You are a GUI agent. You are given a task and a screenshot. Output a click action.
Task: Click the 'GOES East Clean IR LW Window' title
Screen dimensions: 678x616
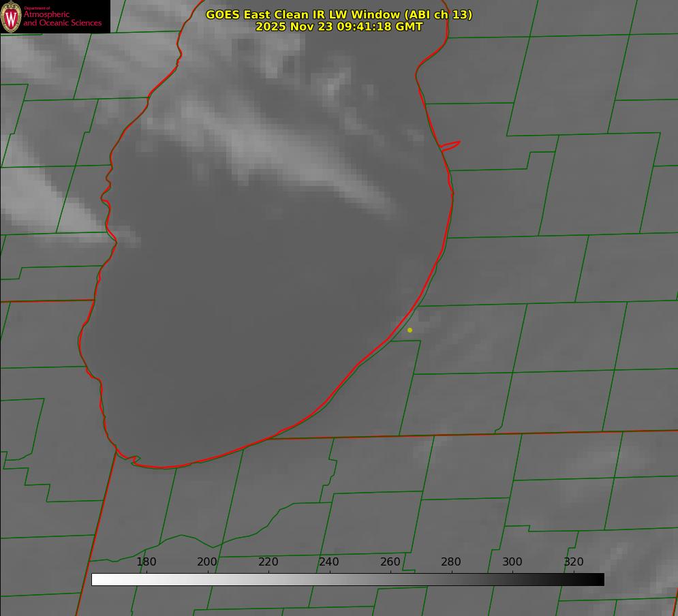tap(339, 14)
